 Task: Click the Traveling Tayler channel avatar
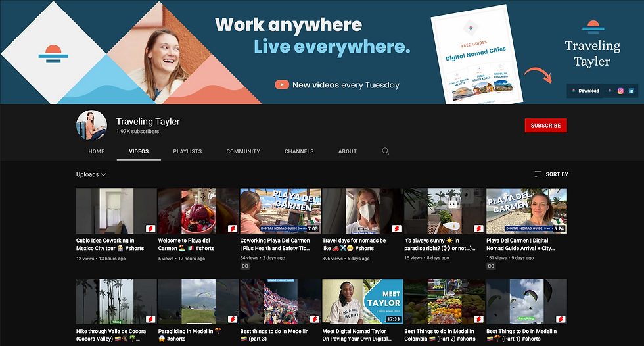click(91, 126)
